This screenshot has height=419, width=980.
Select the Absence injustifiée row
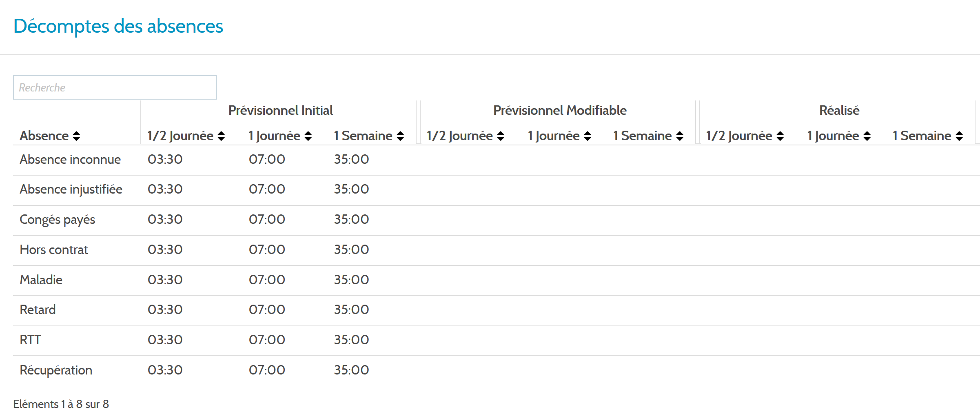pos(497,190)
